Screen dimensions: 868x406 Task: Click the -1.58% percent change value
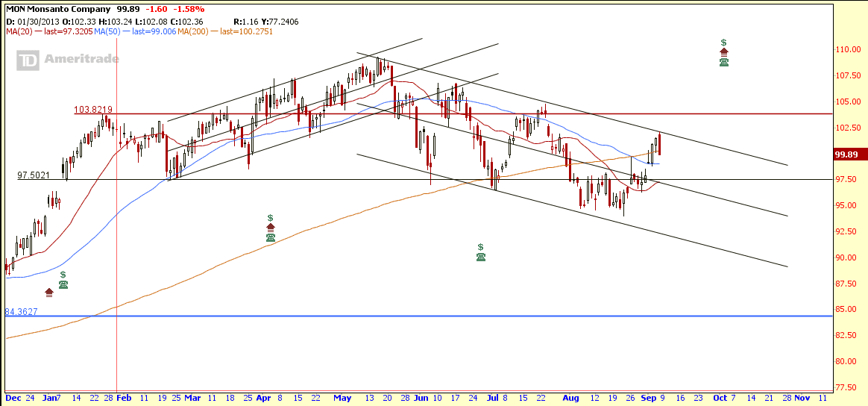pos(188,10)
